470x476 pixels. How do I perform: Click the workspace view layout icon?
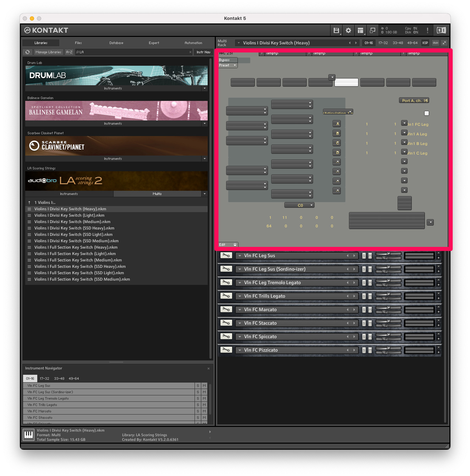tap(360, 30)
